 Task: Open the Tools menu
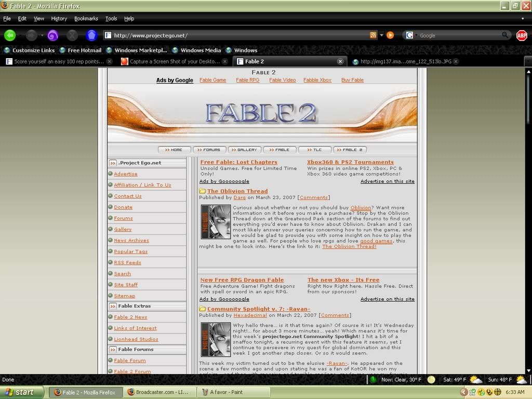tap(111, 19)
